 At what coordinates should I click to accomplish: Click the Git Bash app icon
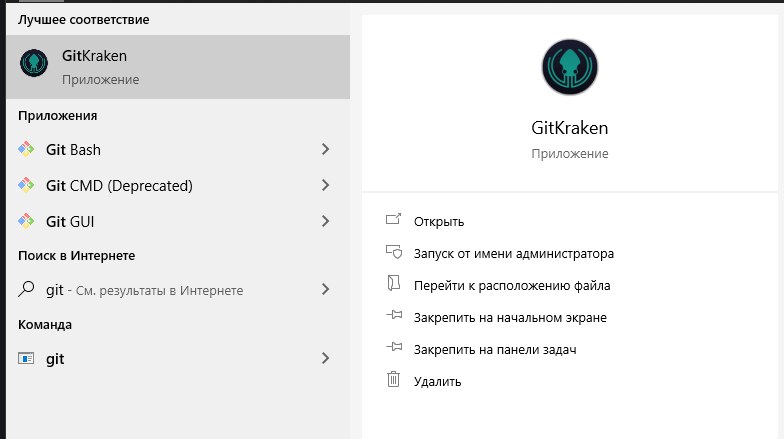click(26, 150)
